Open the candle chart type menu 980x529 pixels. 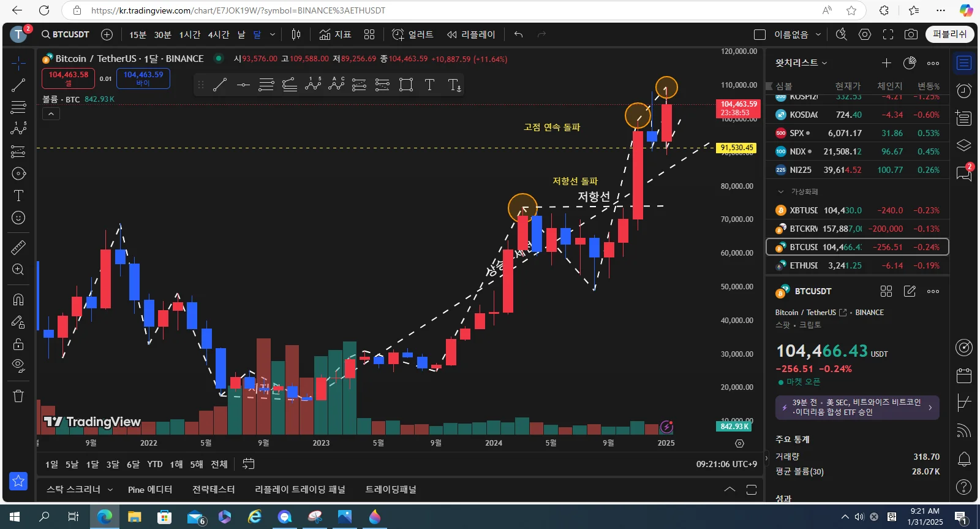click(x=296, y=34)
